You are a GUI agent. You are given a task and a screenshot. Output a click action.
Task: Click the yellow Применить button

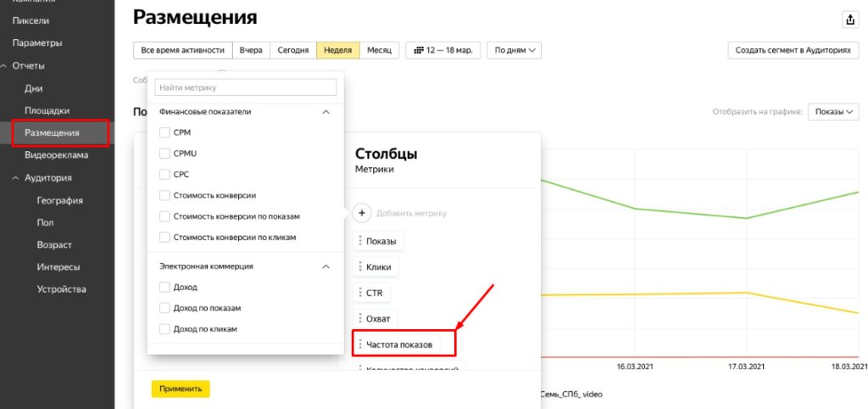tap(181, 389)
